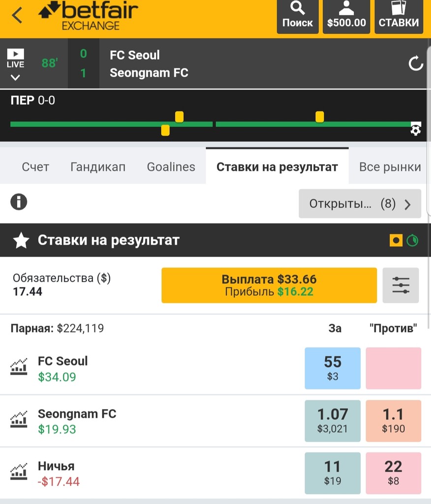This screenshot has height=504, width=431.
Task: Back Seongnam FC at 1.07
Action: tap(333, 420)
